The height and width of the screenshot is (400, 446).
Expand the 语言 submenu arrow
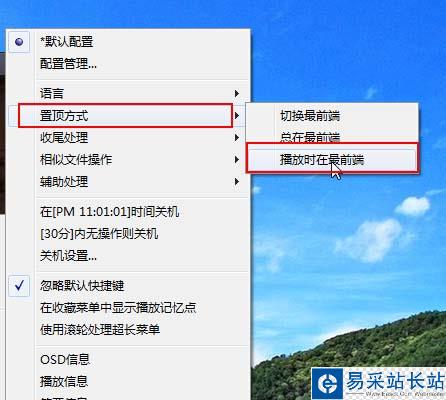click(x=237, y=93)
